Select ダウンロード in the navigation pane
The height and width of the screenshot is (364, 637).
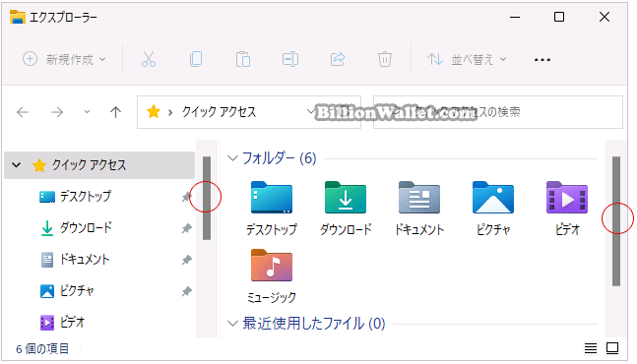[86, 227]
